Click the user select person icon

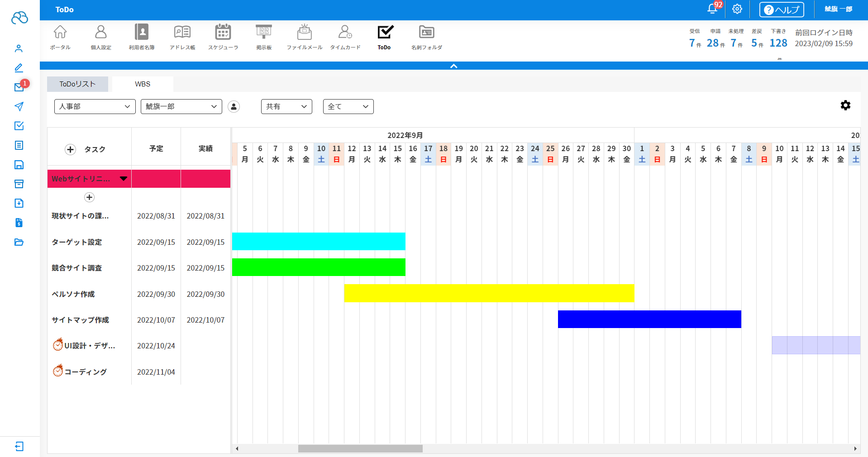pos(234,107)
